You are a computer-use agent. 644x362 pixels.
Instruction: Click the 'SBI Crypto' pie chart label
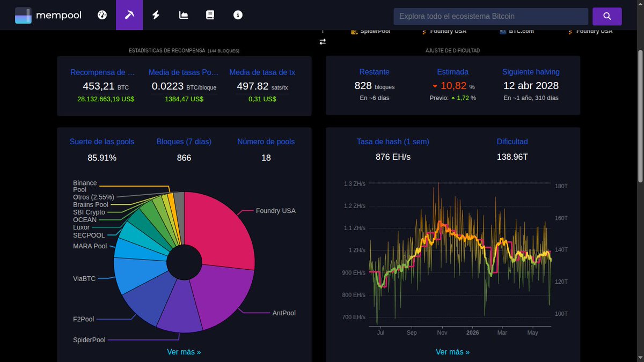tap(89, 212)
